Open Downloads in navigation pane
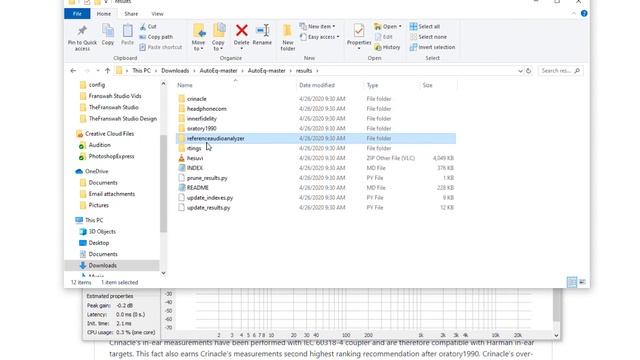The image size is (640, 360). click(x=102, y=265)
